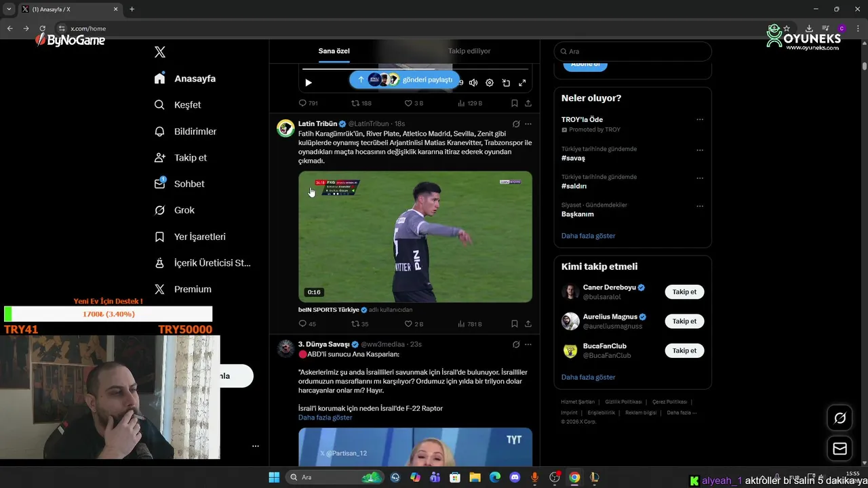Click top video progress bar
Screen dimensions: 868x488
[415, 69]
